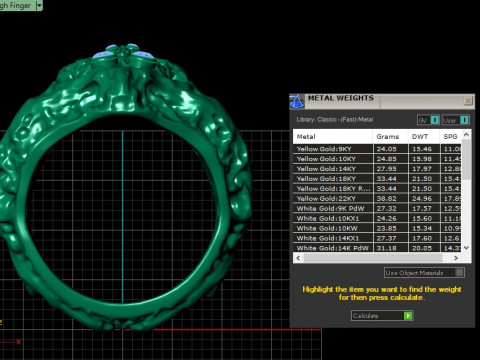Screen dimensions: 480x360
Task: Select the Yellow Gold:14KY row
Action: [378, 169]
